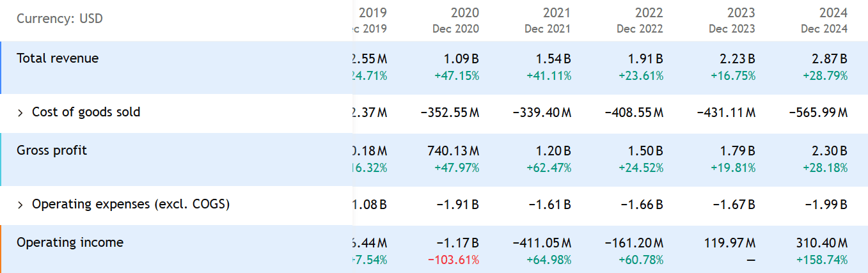Expand the Cost of goods sold row
The image size is (868, 273).
coord(20,113)
